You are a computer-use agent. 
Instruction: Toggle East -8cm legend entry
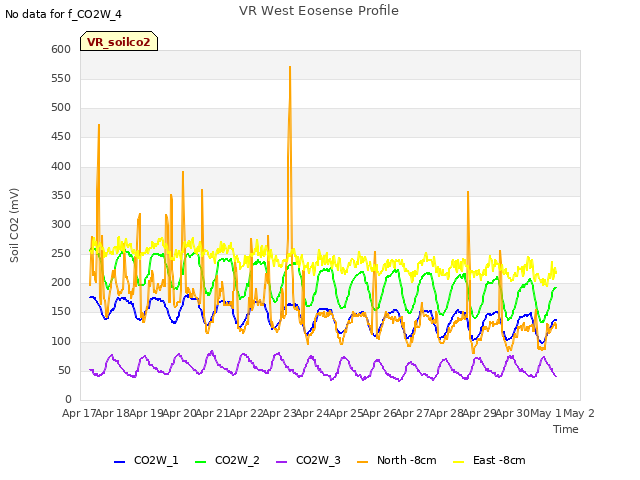tap(489, 460)
